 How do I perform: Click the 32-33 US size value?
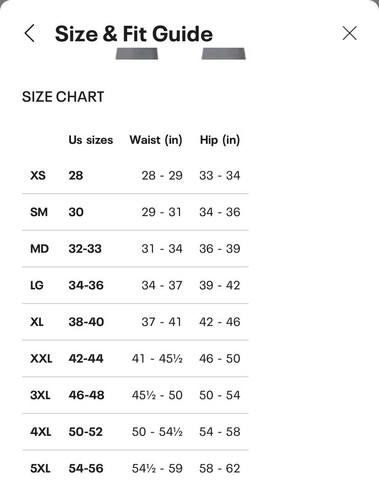(x=85, y=249)
